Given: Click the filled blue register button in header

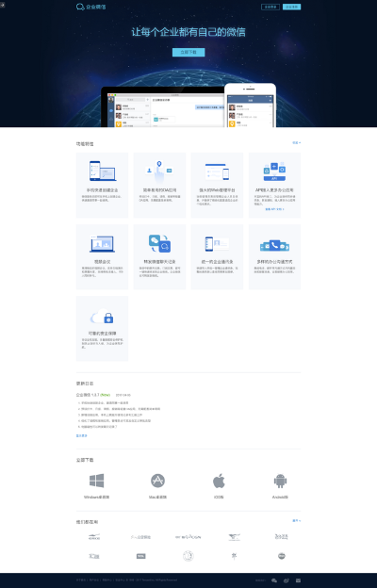Looking at the screenshot, I should (291, 7).
